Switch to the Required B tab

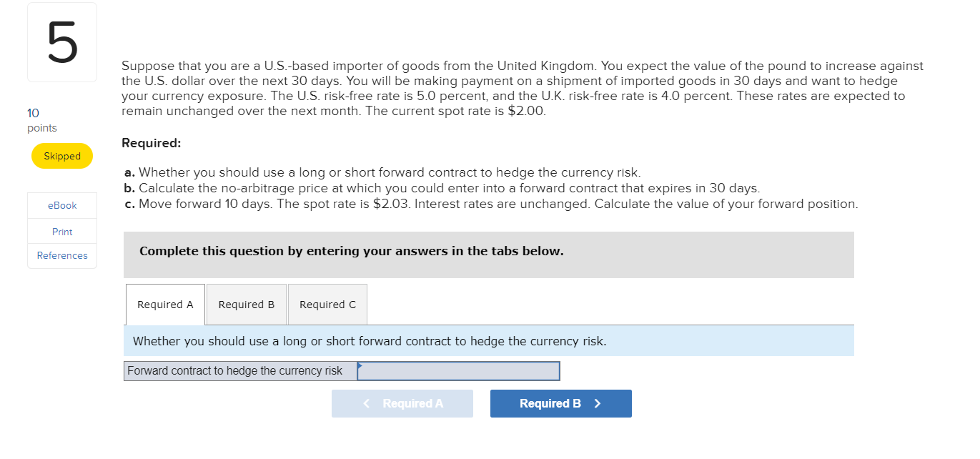tap(246, 304)
